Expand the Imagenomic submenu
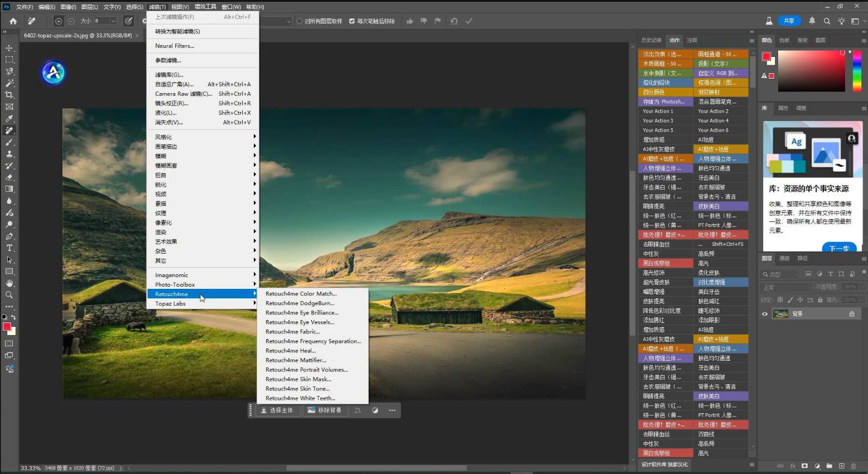868x474 pixels. [x=202, y=275]
